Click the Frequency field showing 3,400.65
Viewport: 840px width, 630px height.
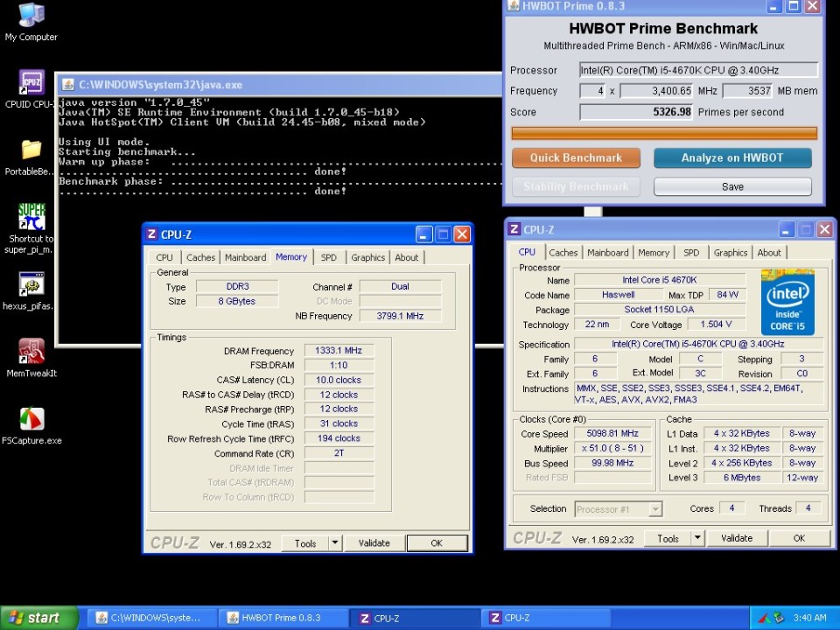(657, 91)
